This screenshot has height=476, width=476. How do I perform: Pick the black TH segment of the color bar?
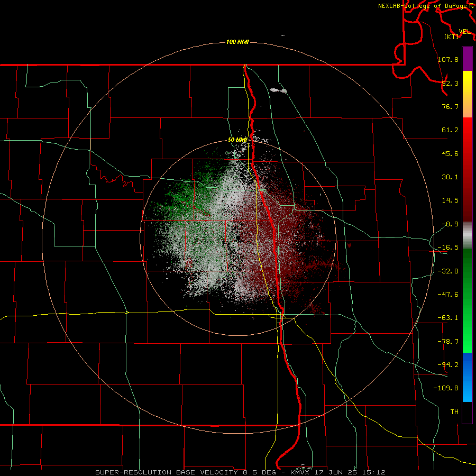point(467,412)
